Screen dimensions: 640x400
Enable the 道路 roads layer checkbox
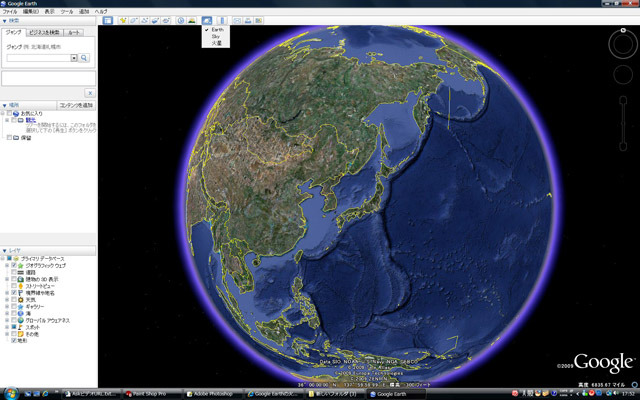(x=14, y=272)
